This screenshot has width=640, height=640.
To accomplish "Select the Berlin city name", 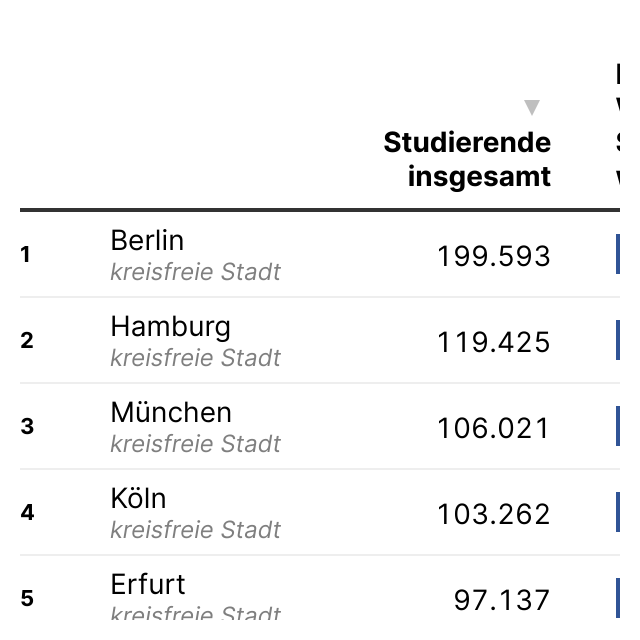I will [x=147, y=240].
